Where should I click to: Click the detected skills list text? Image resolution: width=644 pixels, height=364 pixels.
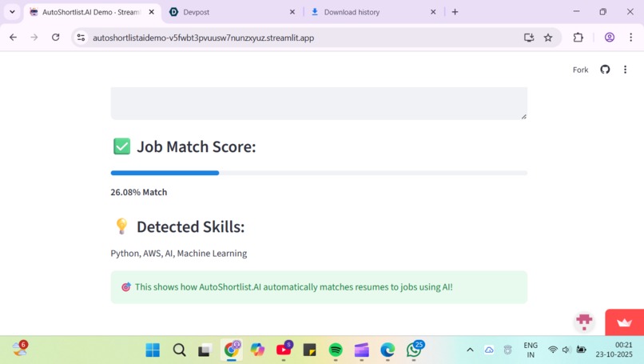click(179, 254)
